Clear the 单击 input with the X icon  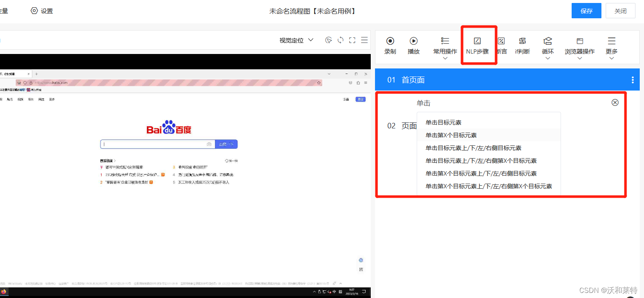pos(615,102)
